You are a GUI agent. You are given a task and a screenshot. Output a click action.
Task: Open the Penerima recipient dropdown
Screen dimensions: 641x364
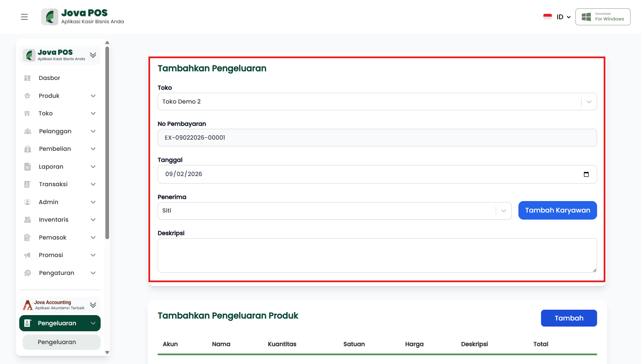[334, 211]
